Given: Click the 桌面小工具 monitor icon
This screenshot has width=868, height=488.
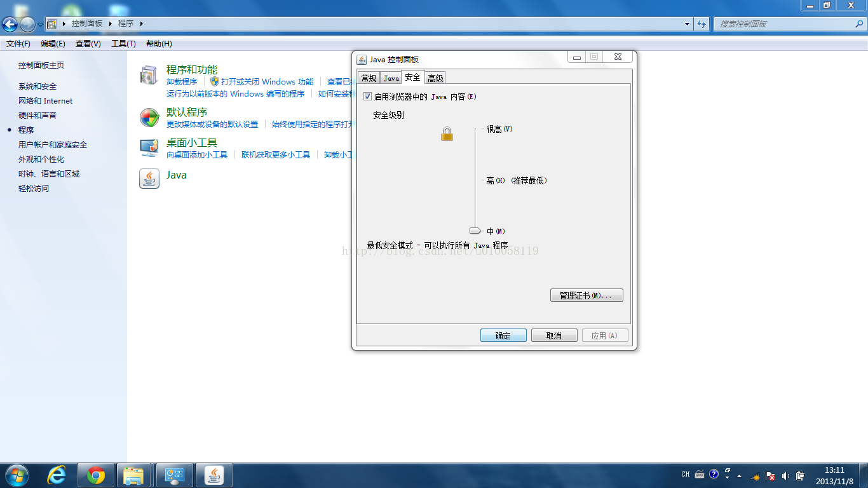Looking at the screenshot, I should 149,147.
